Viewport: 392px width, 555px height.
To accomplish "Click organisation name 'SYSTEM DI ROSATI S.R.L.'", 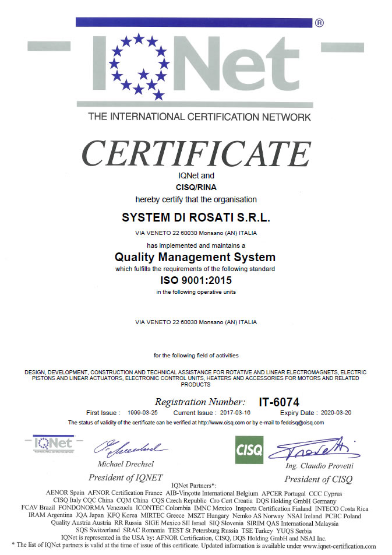I will pyautogui.click(x=196, y=217).
